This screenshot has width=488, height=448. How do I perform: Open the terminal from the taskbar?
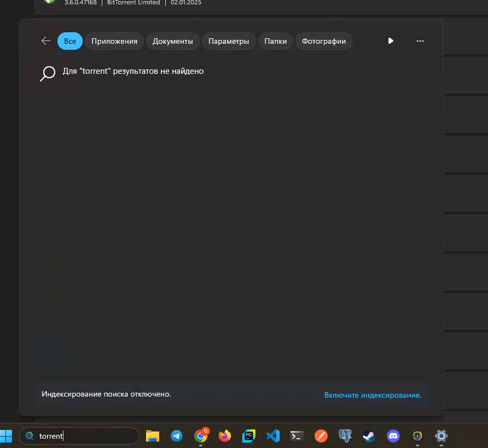pyautogui.click(x=297, y=436)
